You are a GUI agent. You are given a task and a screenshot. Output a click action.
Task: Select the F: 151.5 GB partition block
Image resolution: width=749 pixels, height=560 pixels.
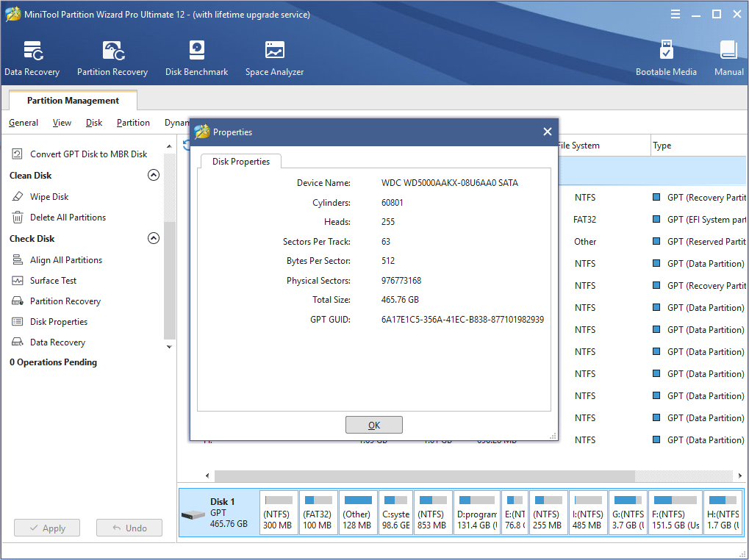point(675,512)
